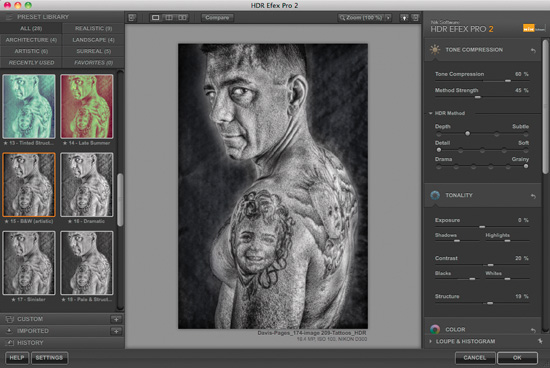Expand the COLOR section header
This screenshot has height=368, width=550.
(483, 329)
